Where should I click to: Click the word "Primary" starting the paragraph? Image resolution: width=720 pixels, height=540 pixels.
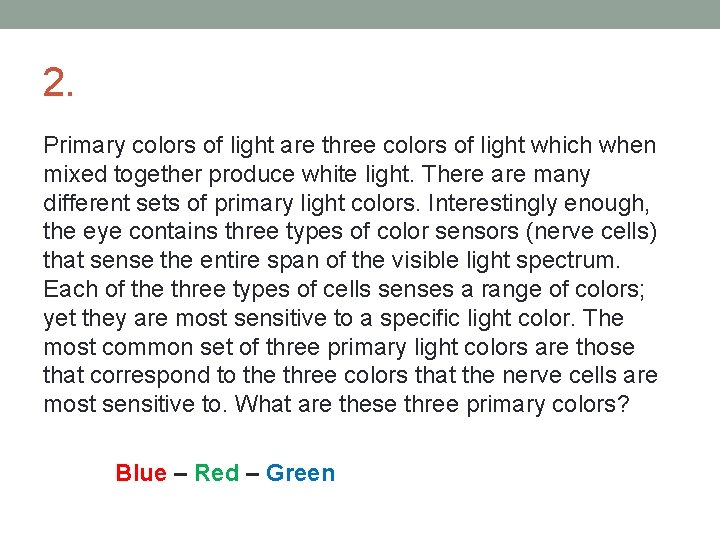pos(84,146)
